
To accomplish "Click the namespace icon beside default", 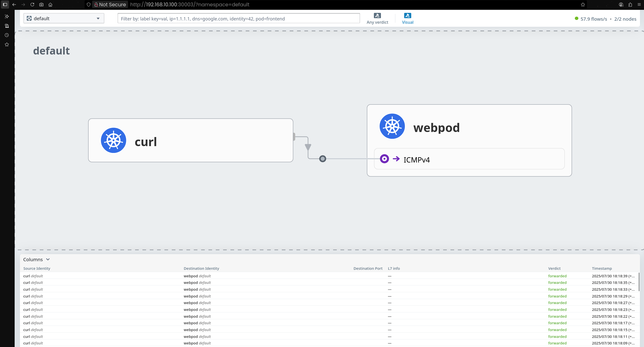I will (29, 18).
